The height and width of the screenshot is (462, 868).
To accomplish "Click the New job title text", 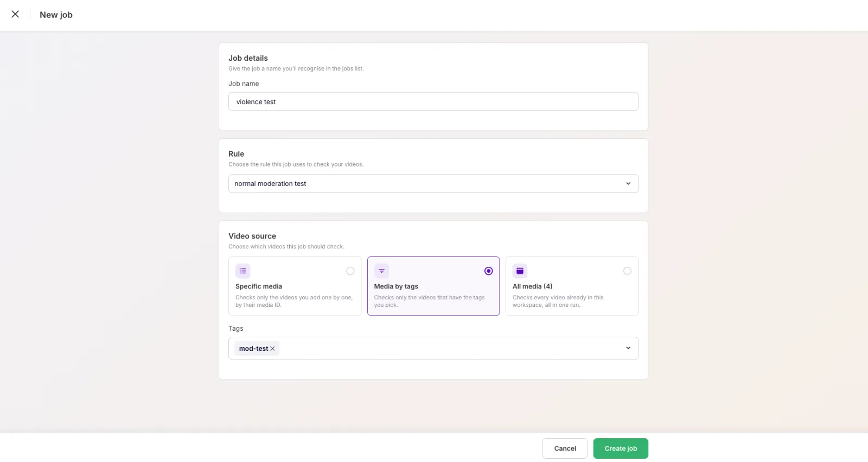I will (56, 15).
